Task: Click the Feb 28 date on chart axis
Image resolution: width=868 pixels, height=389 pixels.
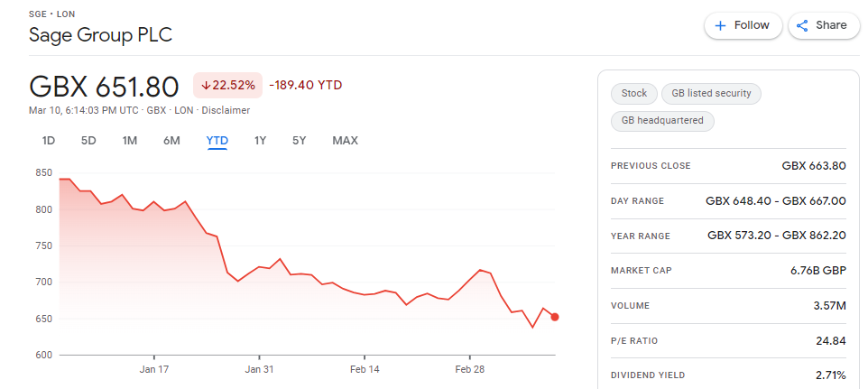Action: [x=470, y=370]
